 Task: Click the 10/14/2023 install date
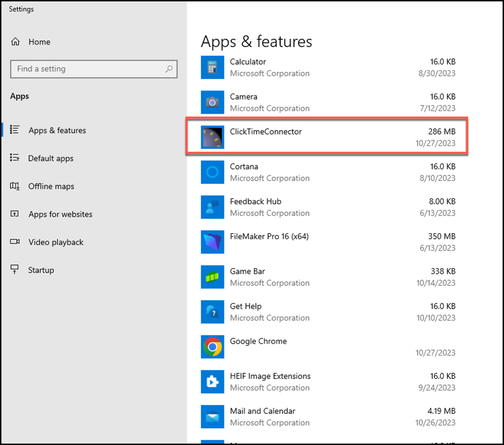(x=436, y=283)
